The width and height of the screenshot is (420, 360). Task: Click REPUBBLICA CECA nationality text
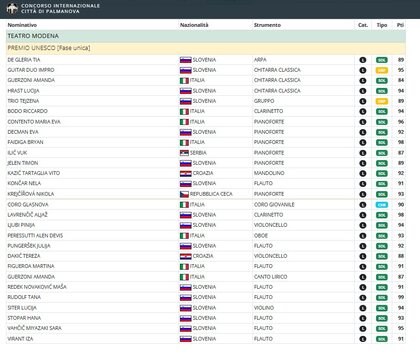click(x=211, y=194)
